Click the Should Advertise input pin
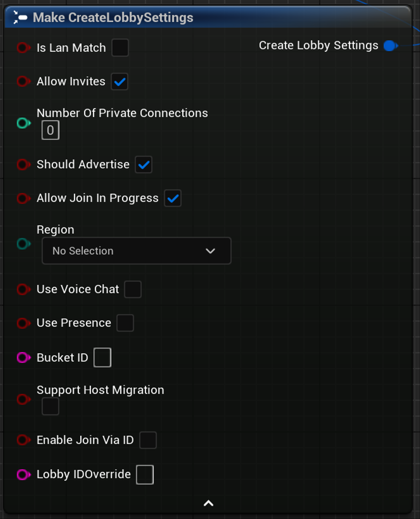The height and width of the screenshot is (519, 420). (x=23, y=165)
